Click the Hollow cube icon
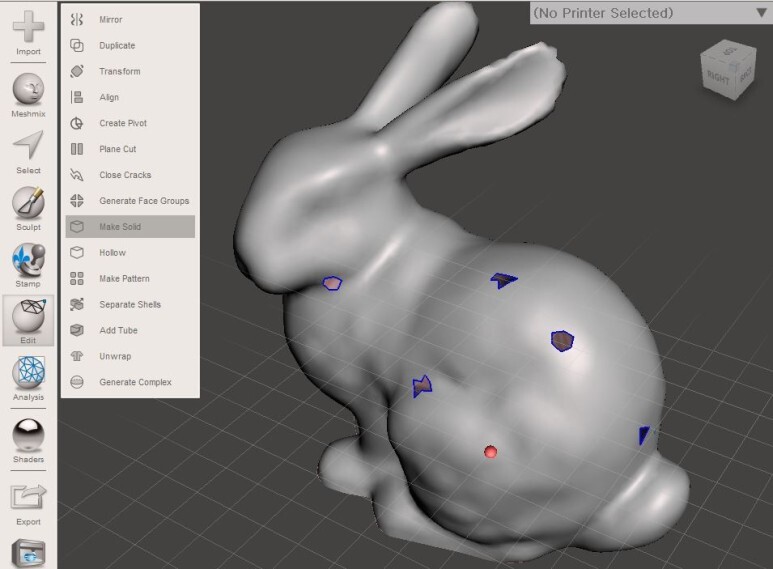Screen dimensions: 773x569 (x=77, y=252)
